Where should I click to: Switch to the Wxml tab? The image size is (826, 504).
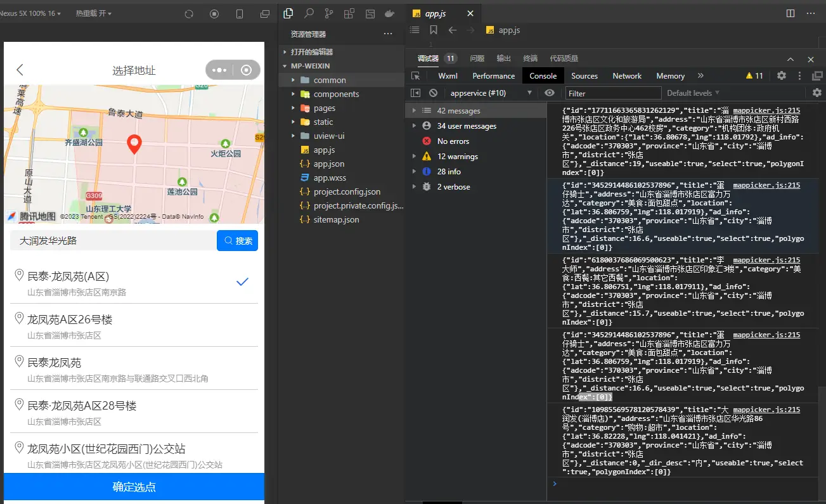coord(448,75)
